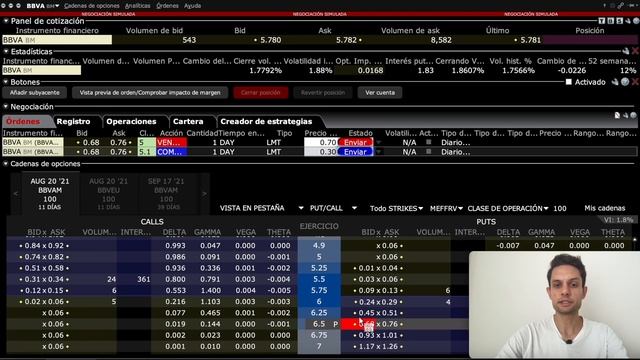Click the red VEN action cell
Image resolution: width=640 pixels, height=360 pixels.
pyautogui.click(x=171, y=142)
